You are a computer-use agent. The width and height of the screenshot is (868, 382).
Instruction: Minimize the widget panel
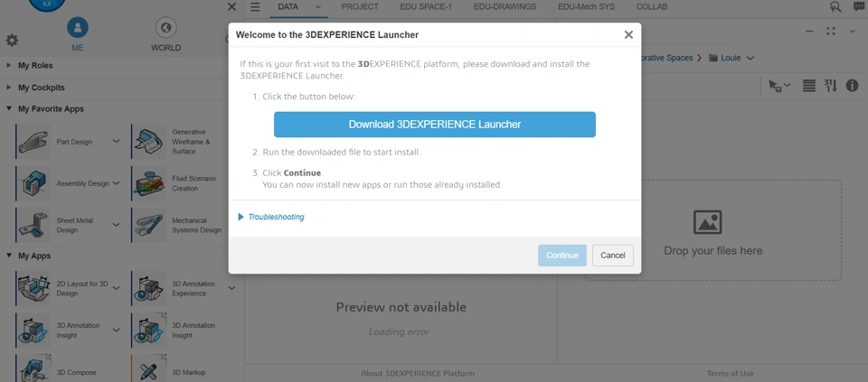(x=809, y=32)
